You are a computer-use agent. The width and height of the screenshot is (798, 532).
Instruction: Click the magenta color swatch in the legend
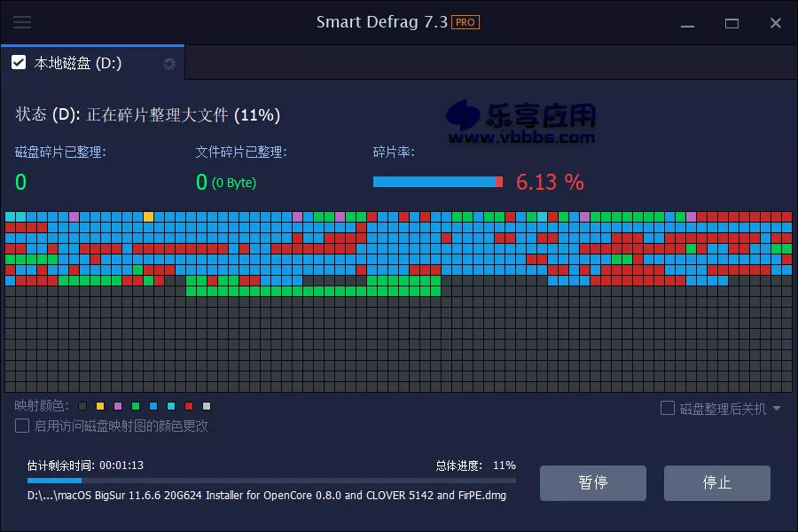(x=117, y=406)
